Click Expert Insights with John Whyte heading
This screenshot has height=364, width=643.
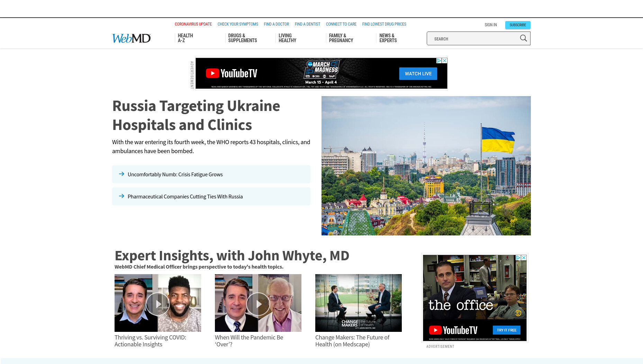[232, 256]
